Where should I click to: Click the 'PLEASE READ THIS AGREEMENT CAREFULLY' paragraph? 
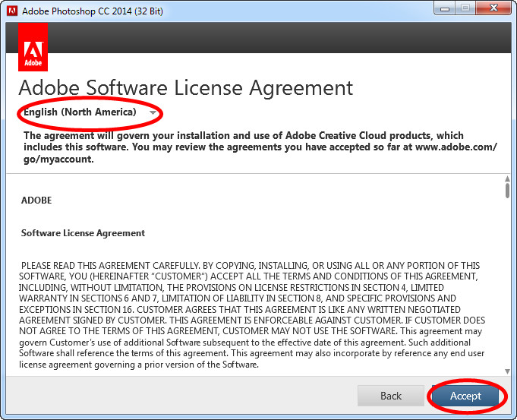pos(252,314)
